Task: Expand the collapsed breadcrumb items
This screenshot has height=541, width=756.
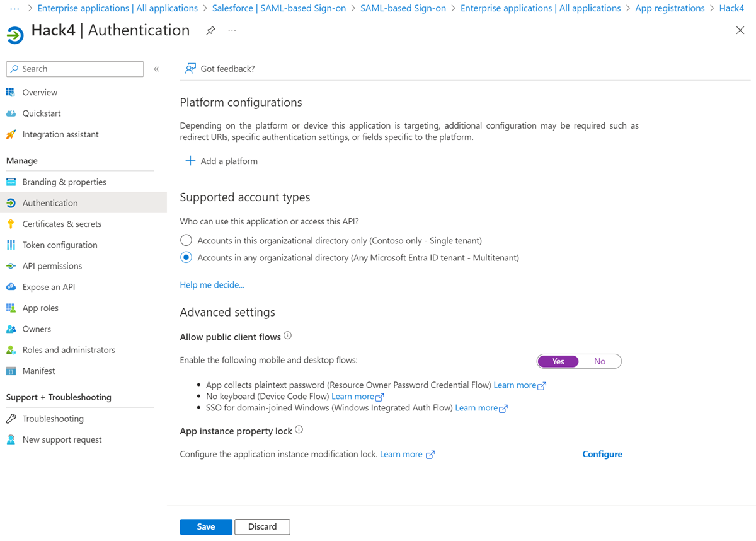Action: [14, 8]
